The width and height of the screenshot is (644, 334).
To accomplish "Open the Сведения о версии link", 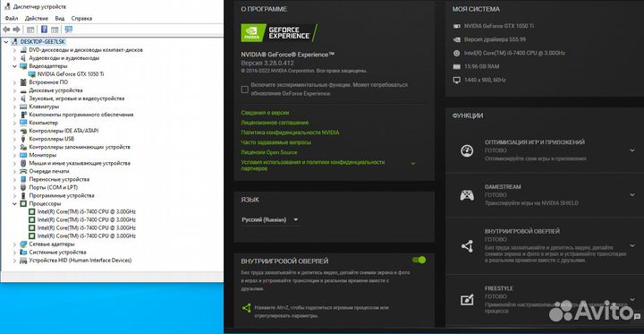I will [x=265, y=113].
